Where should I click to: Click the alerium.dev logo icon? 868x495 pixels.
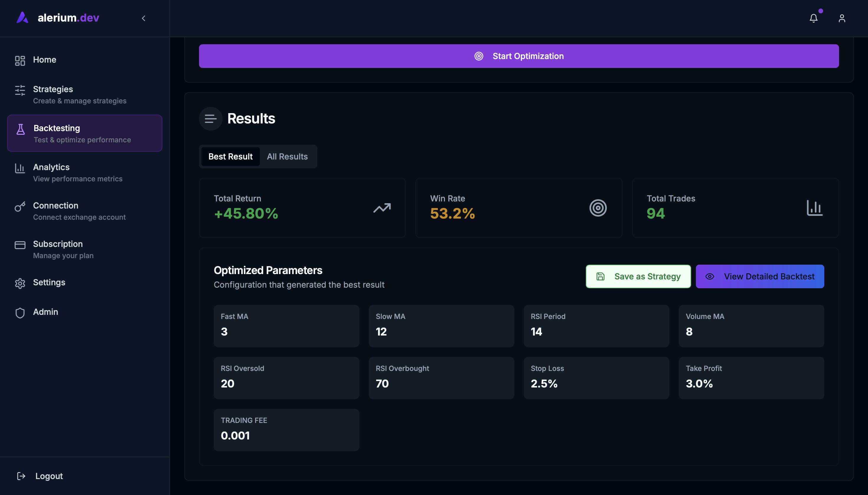pyautogui.click(x=22, y=18)
